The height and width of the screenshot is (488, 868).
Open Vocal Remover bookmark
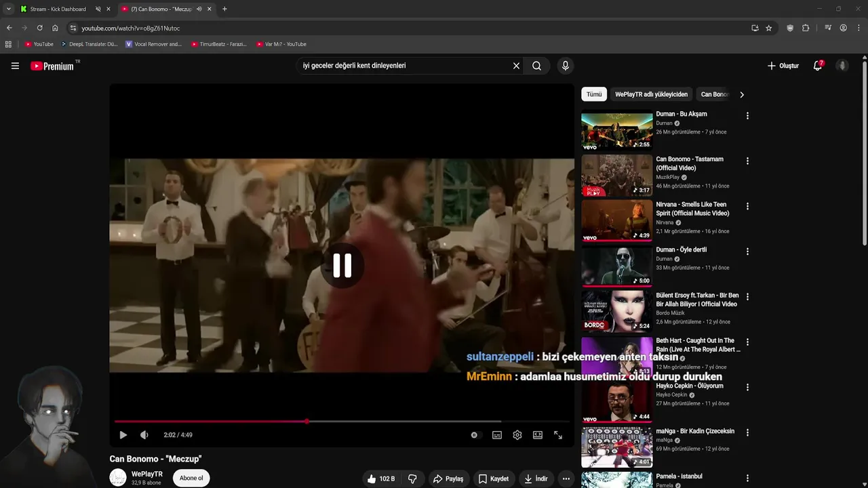(153, 44)
